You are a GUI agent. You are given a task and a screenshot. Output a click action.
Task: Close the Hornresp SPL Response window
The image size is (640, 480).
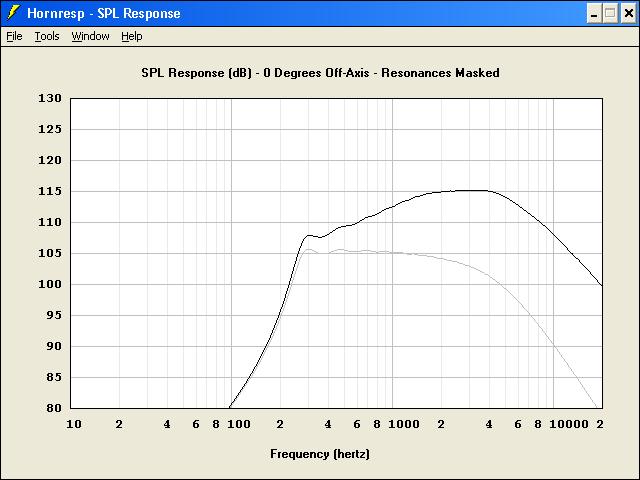[x=629, y=14]
